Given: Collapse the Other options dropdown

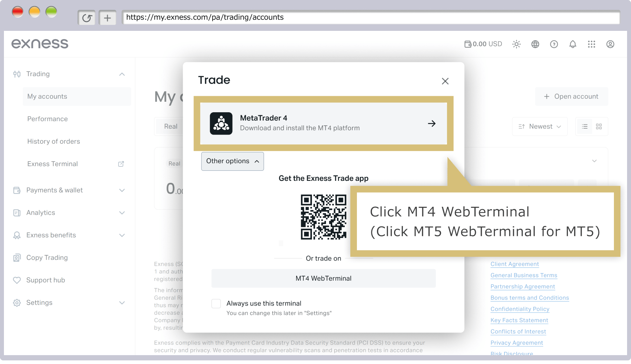Looking at the screenshot, I should click(x=232, y=161).
